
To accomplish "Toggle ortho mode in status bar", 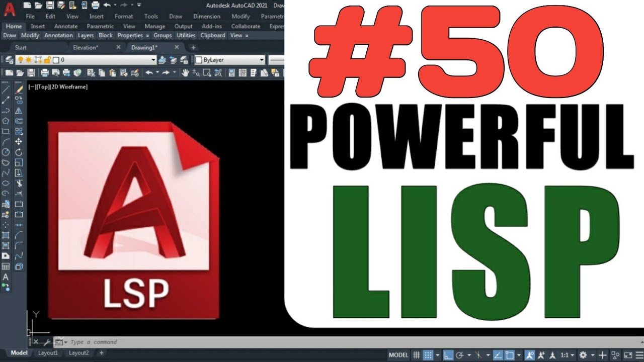I will 449,355.
